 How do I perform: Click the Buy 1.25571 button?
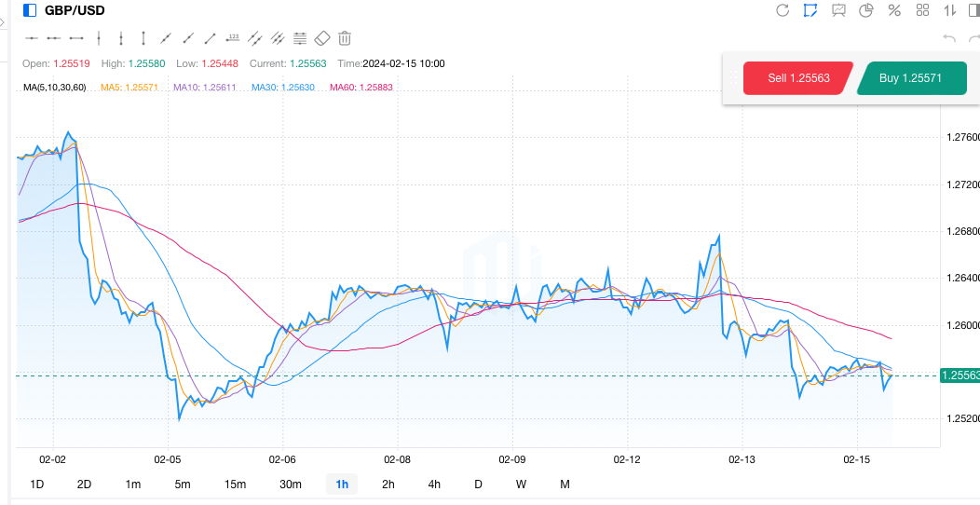(910, 78)
